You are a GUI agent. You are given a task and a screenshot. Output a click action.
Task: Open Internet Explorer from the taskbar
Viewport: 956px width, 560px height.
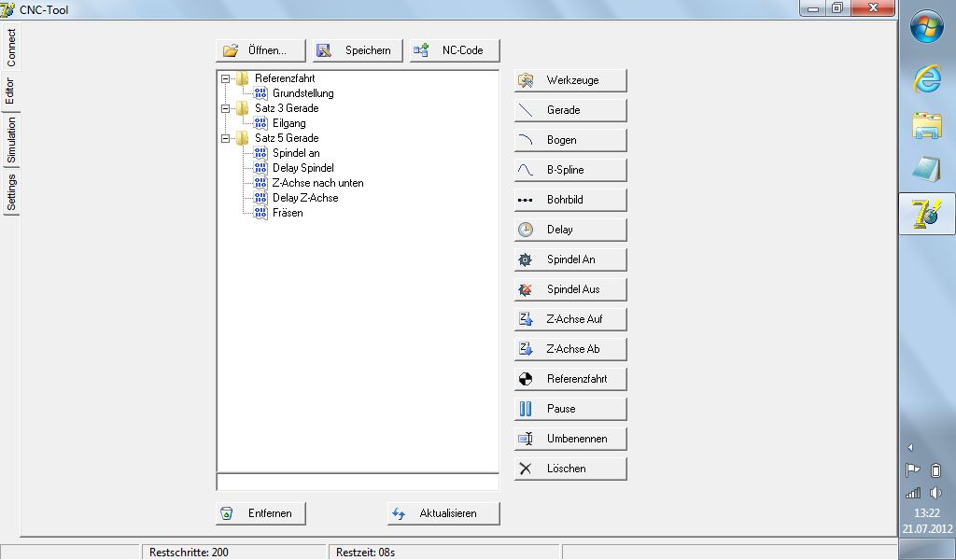[926, 79]
